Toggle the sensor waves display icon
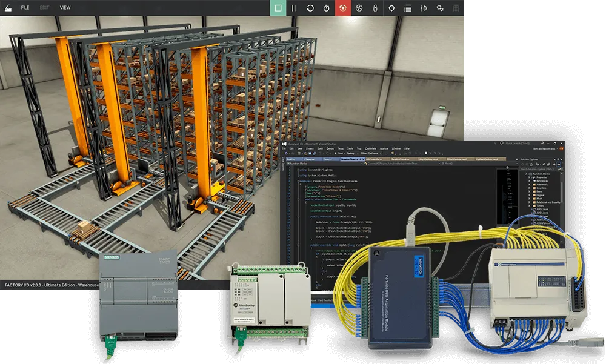 424,8
